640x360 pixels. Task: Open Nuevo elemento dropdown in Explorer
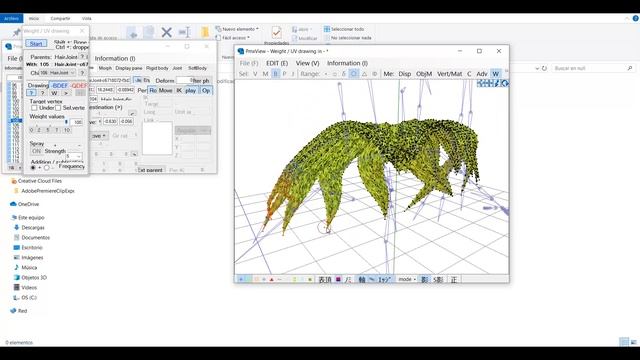(x=237, y=29)
